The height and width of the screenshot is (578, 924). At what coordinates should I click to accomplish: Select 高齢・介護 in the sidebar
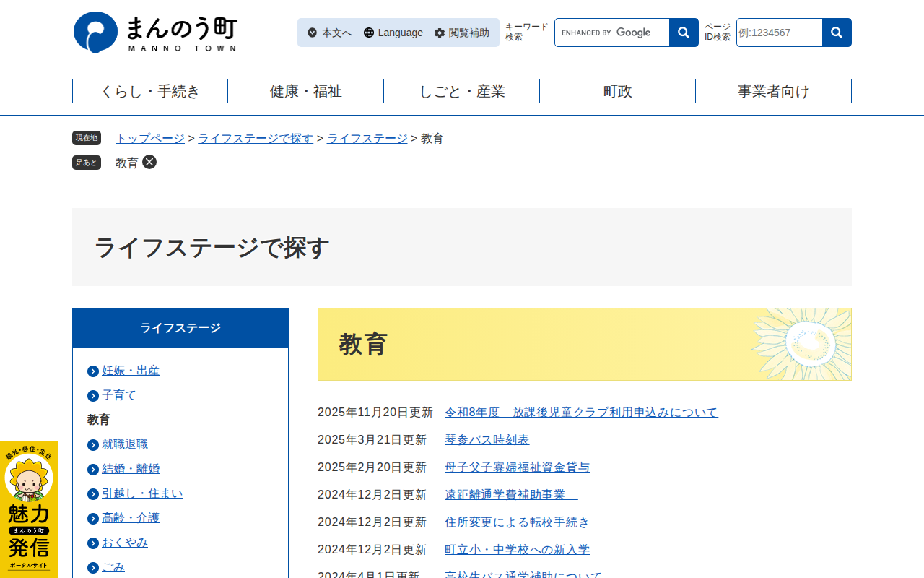tap(131, 518)
